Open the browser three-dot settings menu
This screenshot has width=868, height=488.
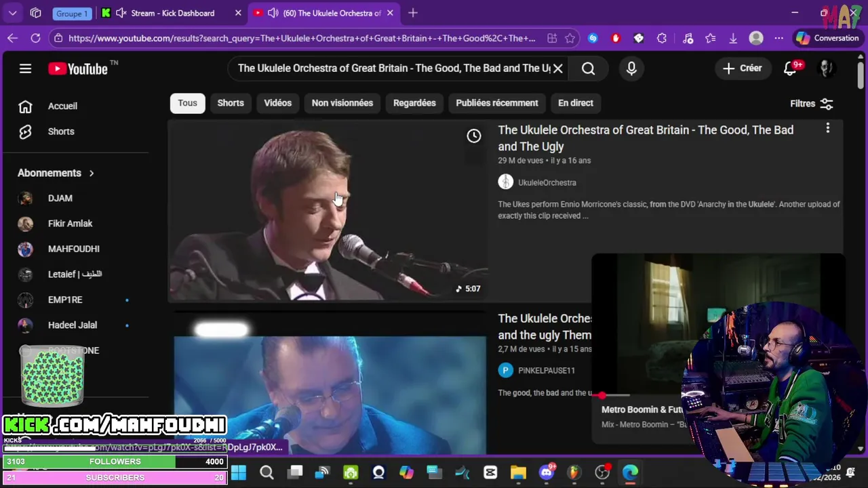tap(778, 39)
